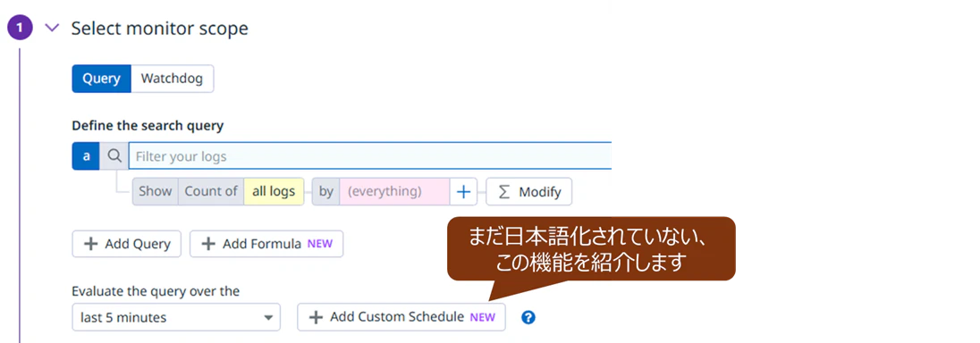Open the (everything) group-by field
Viewport: 980px width, 343px height.
coord(393,191)
